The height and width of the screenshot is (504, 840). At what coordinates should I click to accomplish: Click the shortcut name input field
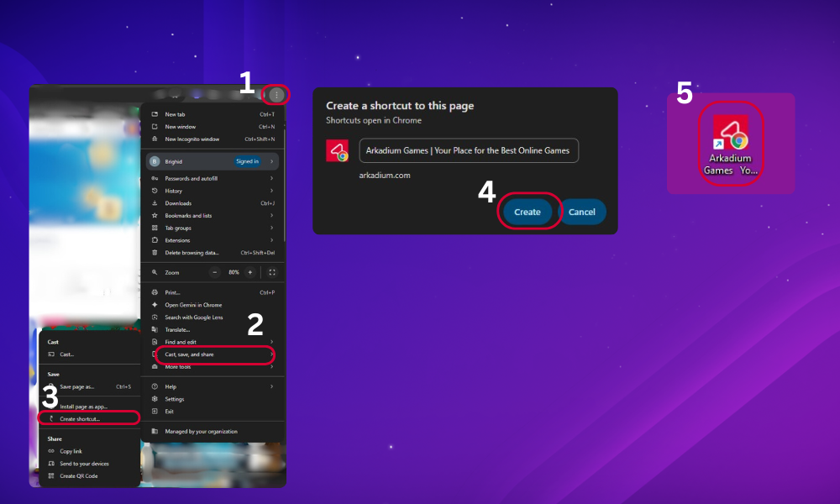468,150
